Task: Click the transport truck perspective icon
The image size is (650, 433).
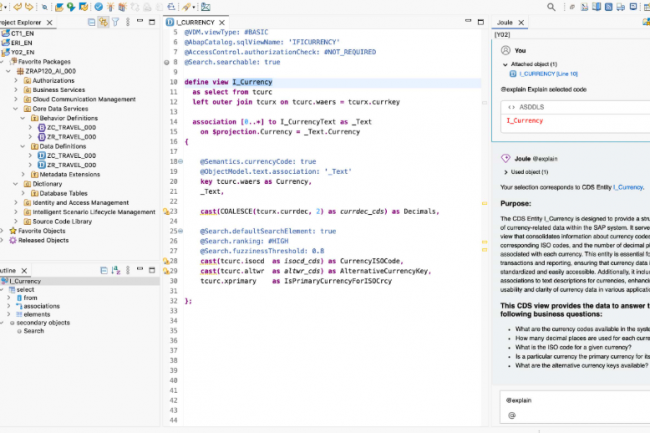Action: click(x=621, y=7)
